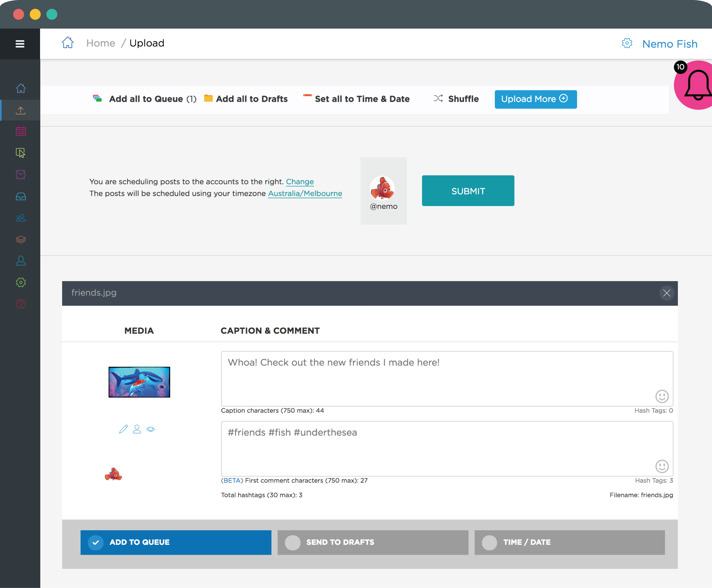This screenshot has width=712, height=588.
Task: Click the Home breadcrumb link
Action: click(x=101, y=43)
